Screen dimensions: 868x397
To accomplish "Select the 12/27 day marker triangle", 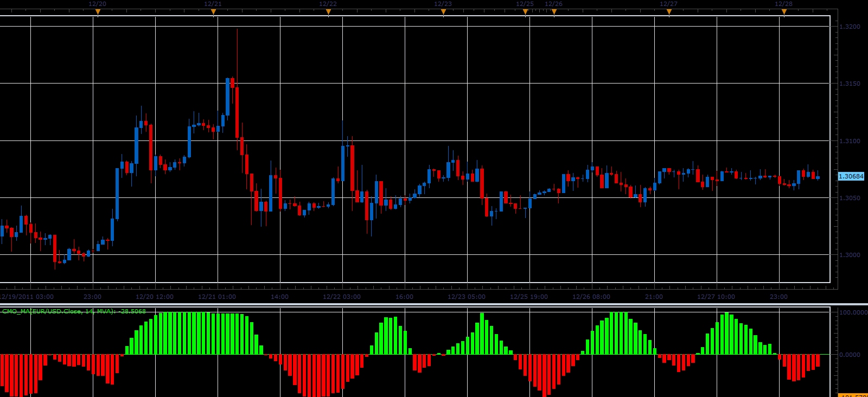I will [669, 12].
